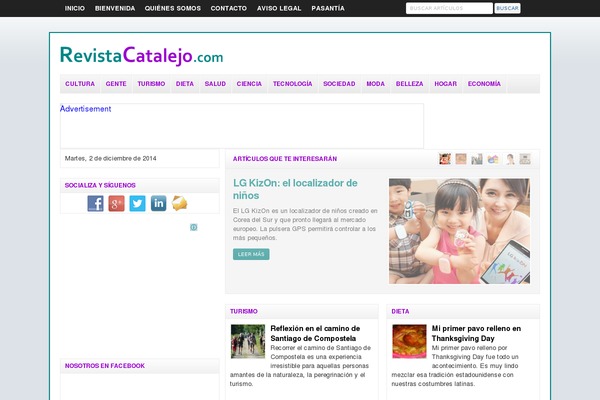Select the fourth article slider thumbnail

493,158
